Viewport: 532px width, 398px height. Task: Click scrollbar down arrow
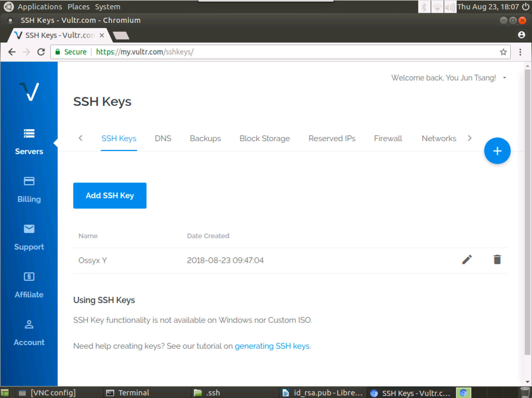(527, 382)
